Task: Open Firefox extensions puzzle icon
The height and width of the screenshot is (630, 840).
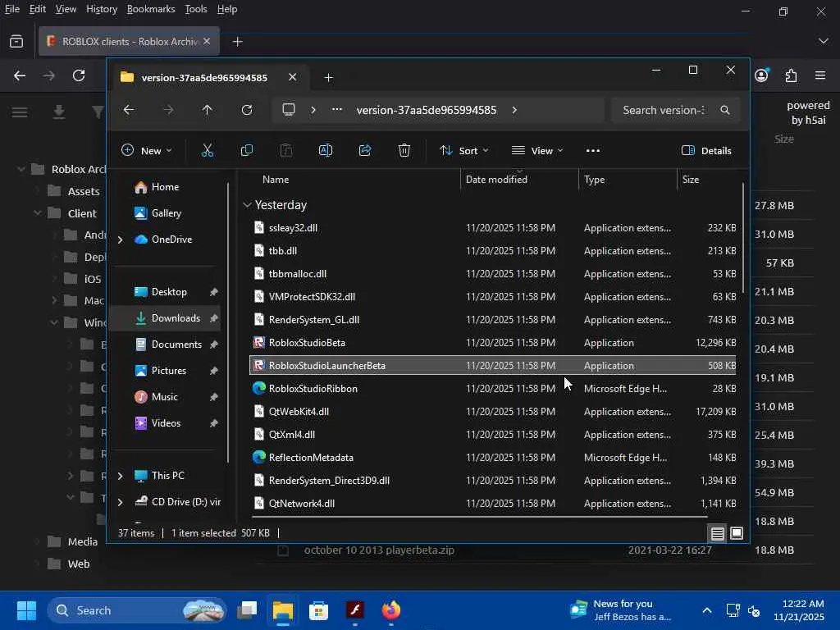Action: pos(792,75)
